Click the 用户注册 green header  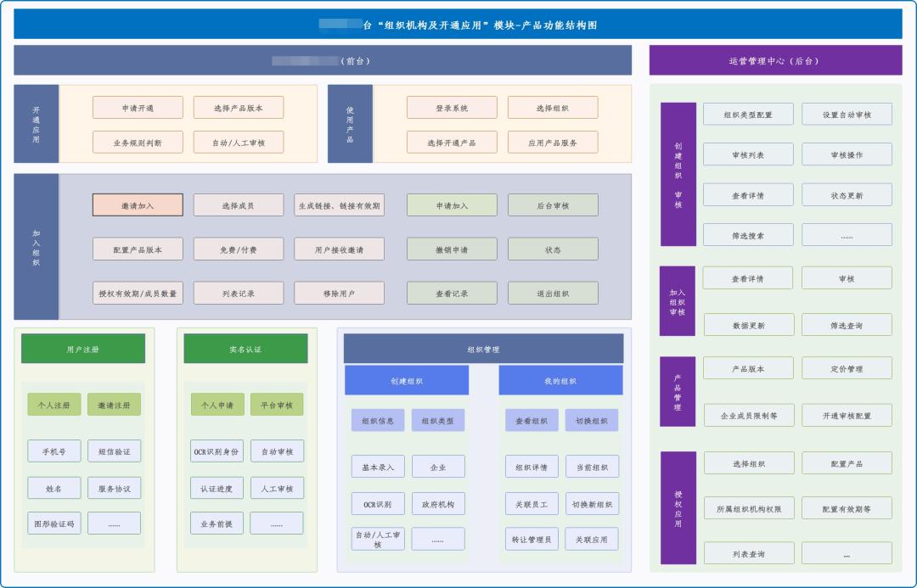tap(83, 349)
